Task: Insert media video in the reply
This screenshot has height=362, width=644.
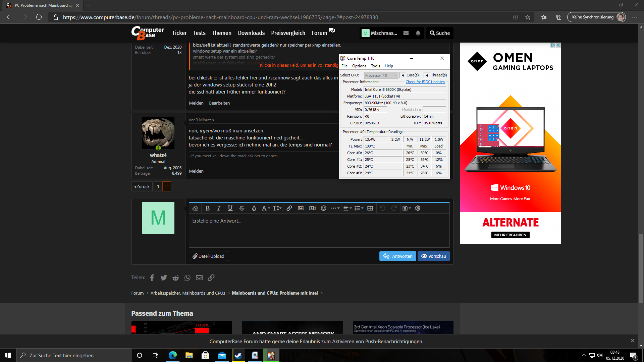Action: click(312, 208)
